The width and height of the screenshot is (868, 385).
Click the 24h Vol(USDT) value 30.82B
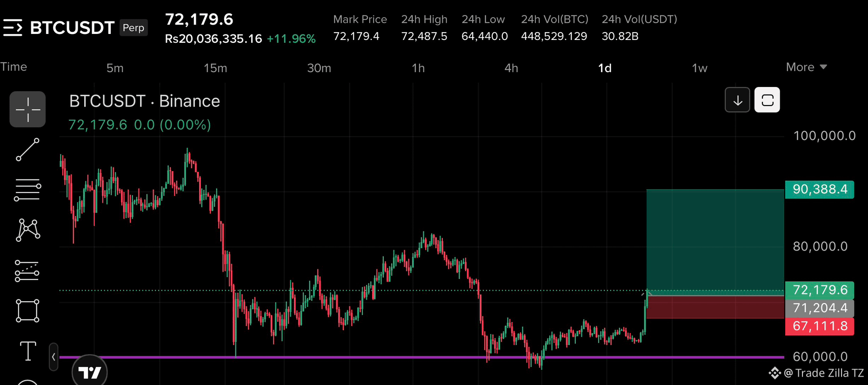point(620,36)
